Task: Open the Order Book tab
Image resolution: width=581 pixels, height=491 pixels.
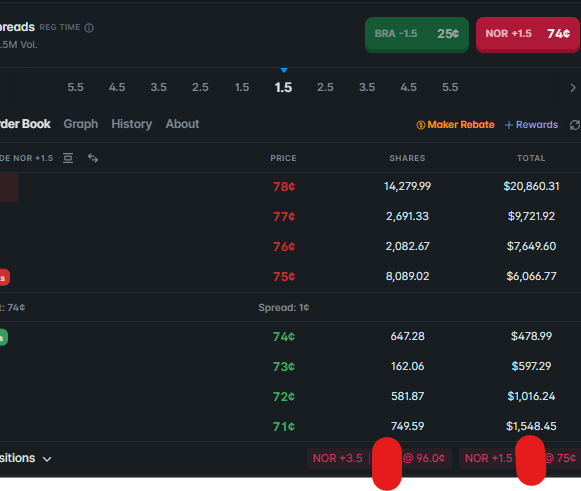Action: pos(25,124)
